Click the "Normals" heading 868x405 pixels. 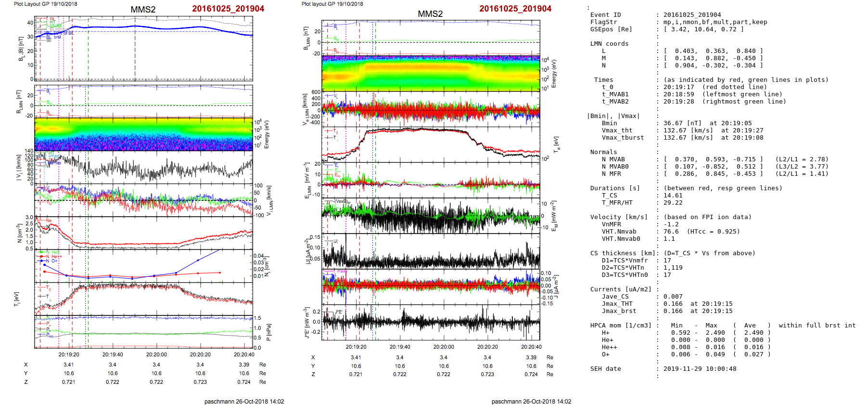[604, 152]
